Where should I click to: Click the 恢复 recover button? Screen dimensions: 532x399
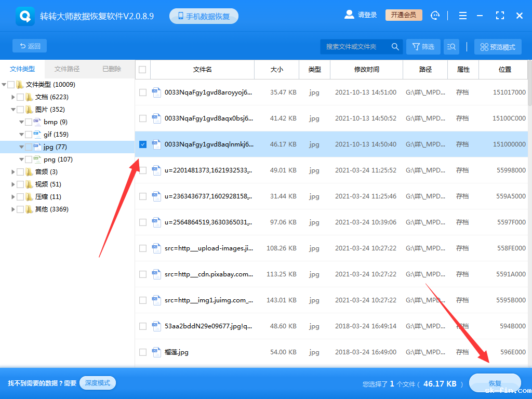coord(495,382)
